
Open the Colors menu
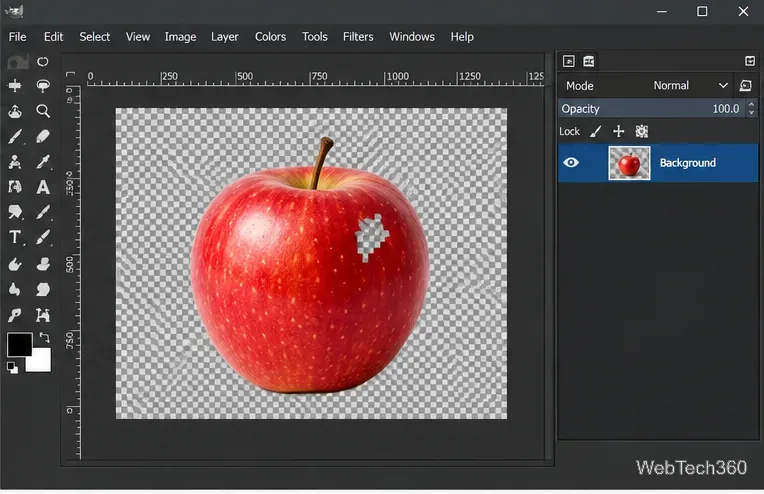pyautogui.click(x=270, y=37)
